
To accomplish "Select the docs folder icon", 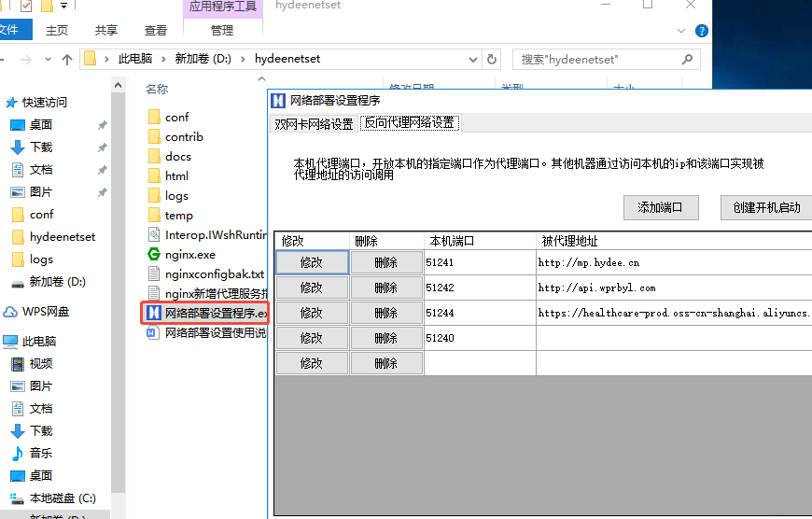I will coord(154,157).
